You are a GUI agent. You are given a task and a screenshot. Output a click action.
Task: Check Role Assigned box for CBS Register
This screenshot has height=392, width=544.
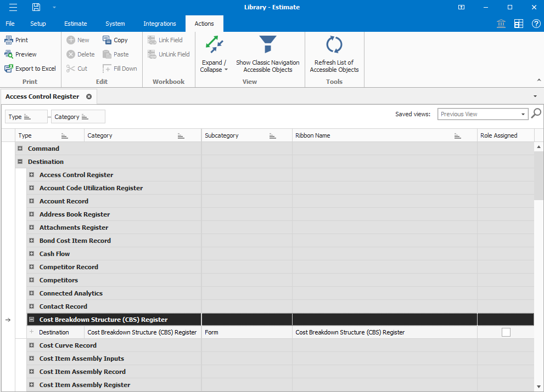click(x=506, y=332)
